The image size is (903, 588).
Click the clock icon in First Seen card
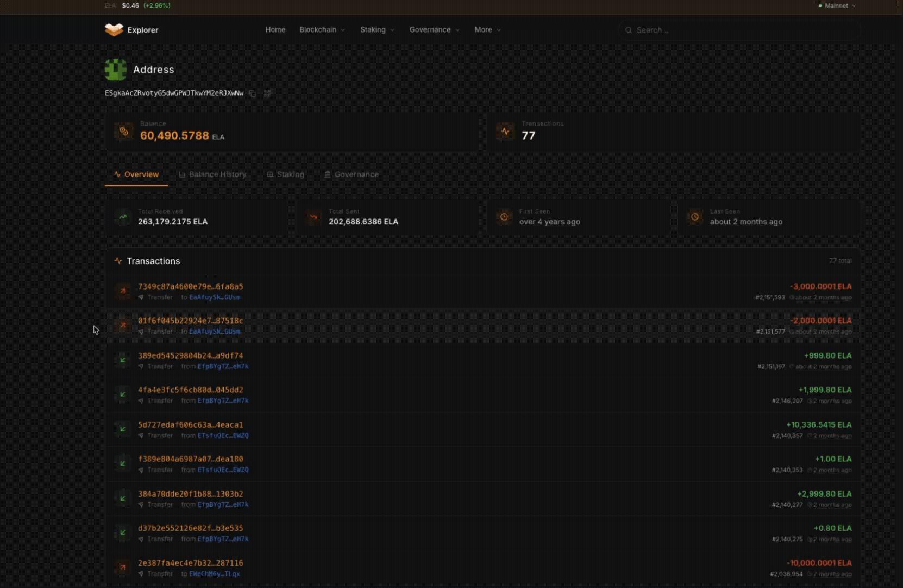pyautogui.click(x=504, y=217)
